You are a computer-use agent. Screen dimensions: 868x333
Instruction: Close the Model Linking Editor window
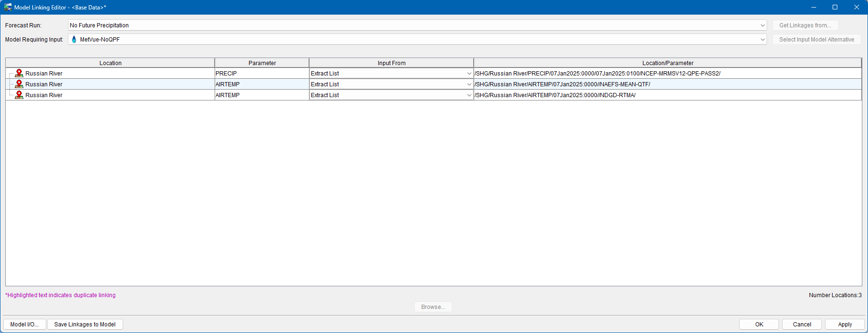pos(857,7)
